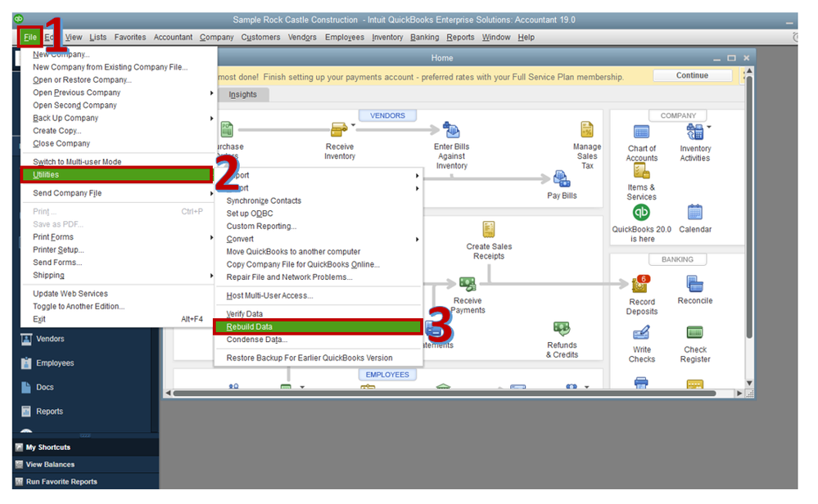Expand the Shipping submenu arrow
The image size is (818, 504).
[x=211, y=275]
